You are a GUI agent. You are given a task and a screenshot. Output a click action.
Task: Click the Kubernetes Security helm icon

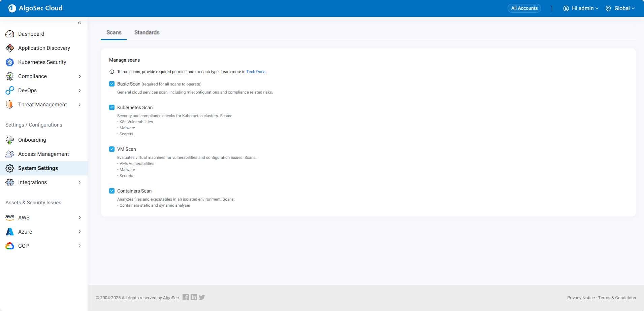pos(10,62)
